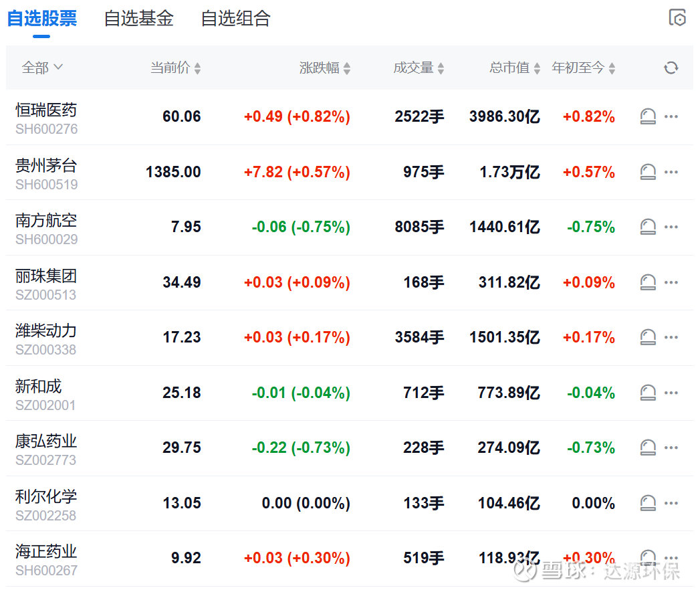Click the change -0.06 (-0.75%)
700x592 pixels.
coord(301,227)
